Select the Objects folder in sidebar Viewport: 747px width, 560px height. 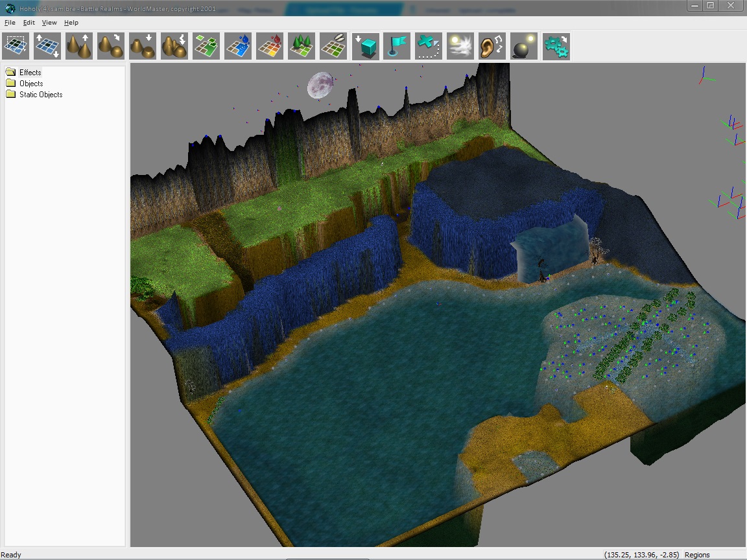pyautogui.click(x=31, y=84)
